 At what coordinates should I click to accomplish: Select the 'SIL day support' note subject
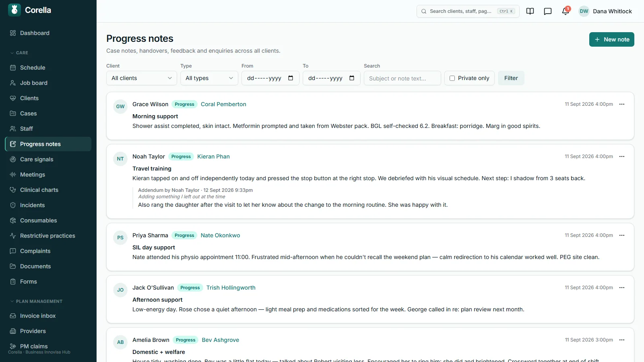click(x=154, y=247)
